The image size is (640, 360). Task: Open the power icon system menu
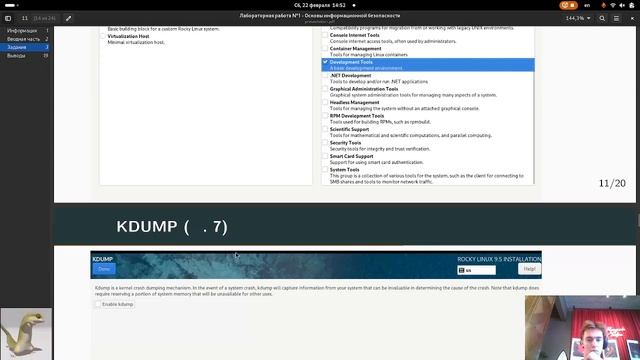point(631,5)
